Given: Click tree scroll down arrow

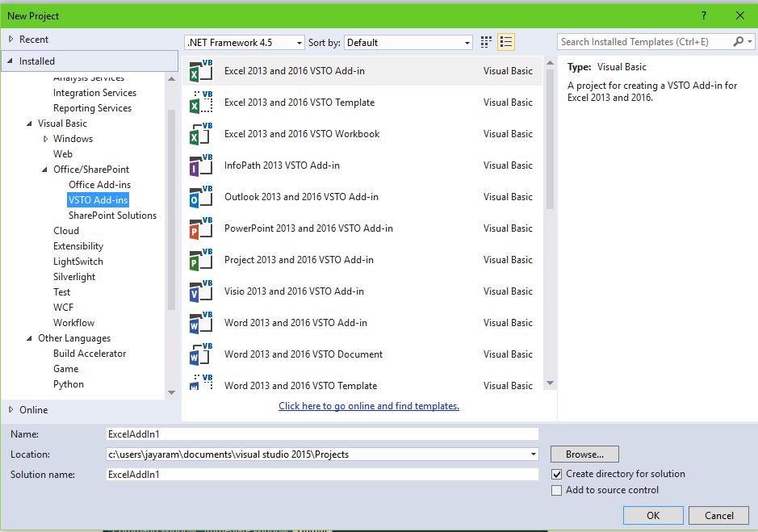Looking at the screenshot, I should coord(171,392).
